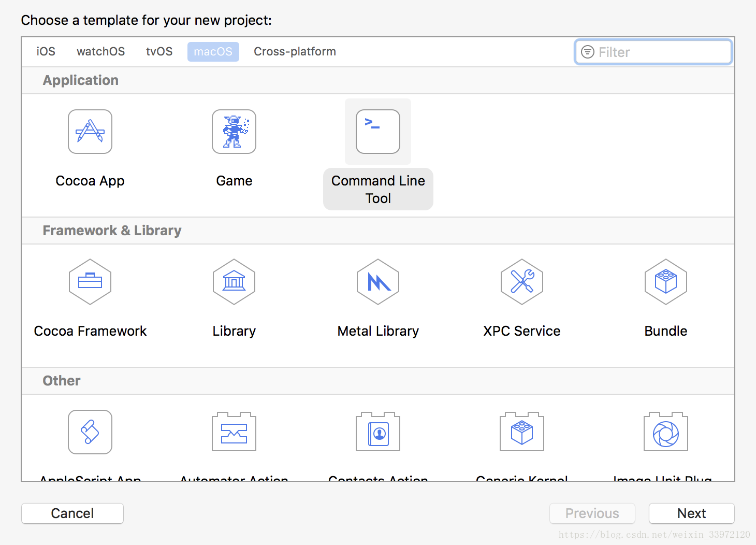Select the XPC Service tools icon
Viewport: 756px width, 545px height.
pyautogui.click(x=522, y=282)
